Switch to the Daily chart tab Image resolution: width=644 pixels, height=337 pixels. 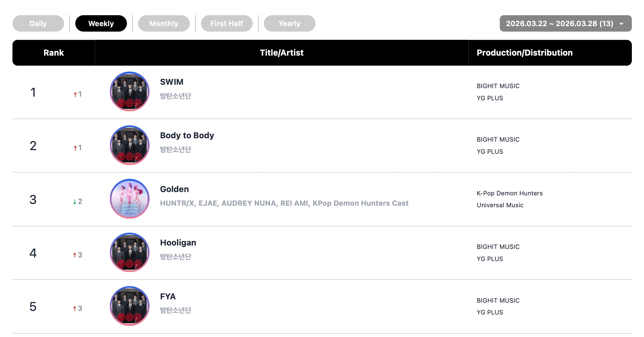(x=38, y=23)
